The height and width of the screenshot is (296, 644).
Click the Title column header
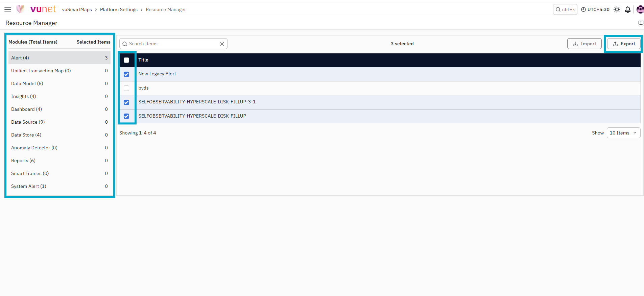click(x=143, y=60)
